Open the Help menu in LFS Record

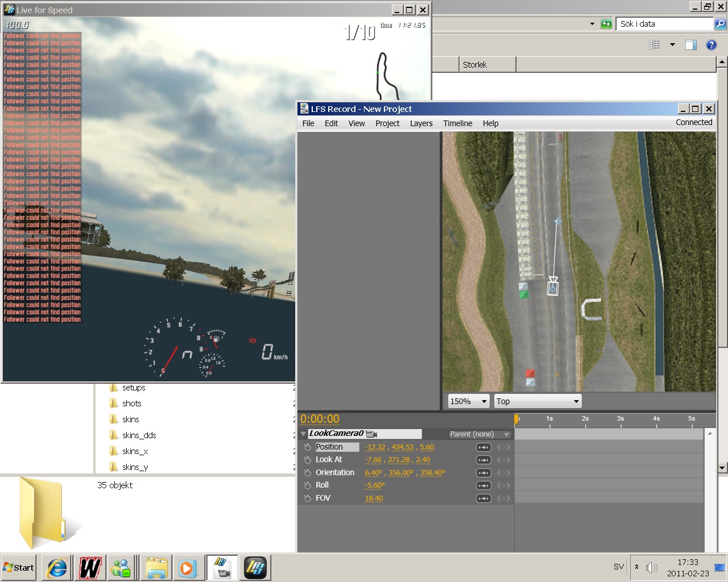pos(490,123)
